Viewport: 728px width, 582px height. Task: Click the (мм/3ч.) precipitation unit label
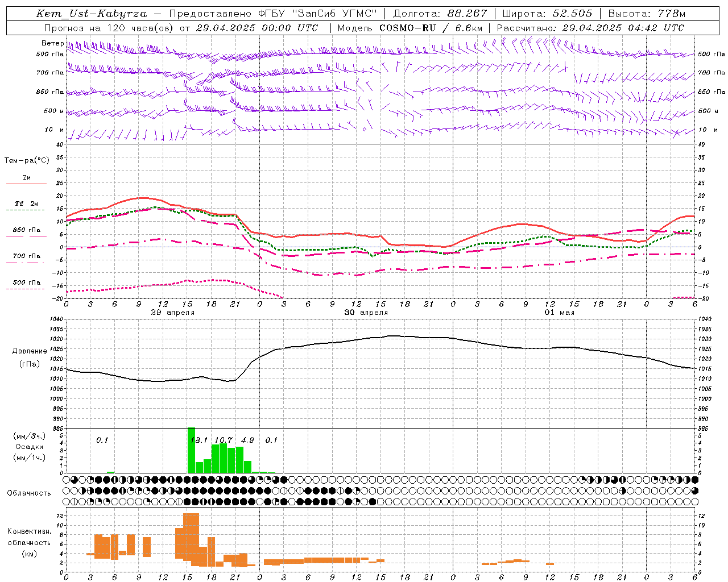click(30, 436)
